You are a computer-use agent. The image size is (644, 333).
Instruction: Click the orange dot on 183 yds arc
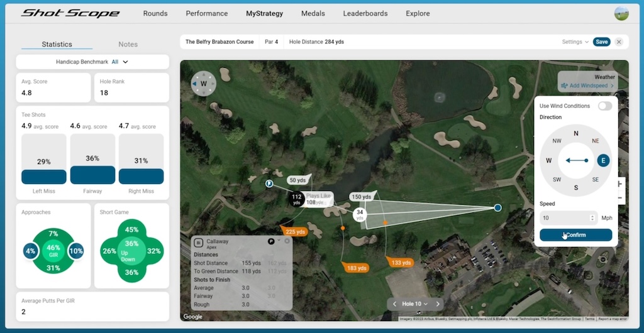click(343, 228)
